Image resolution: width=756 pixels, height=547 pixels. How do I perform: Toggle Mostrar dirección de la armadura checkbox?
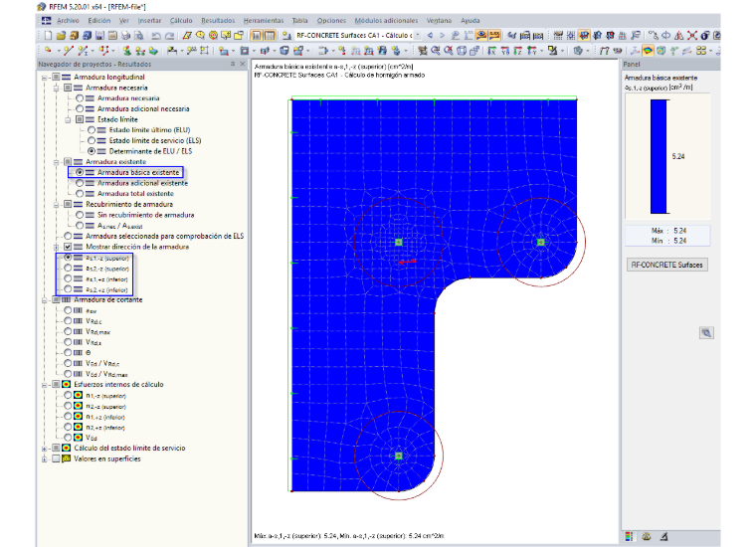click(68, 247)
